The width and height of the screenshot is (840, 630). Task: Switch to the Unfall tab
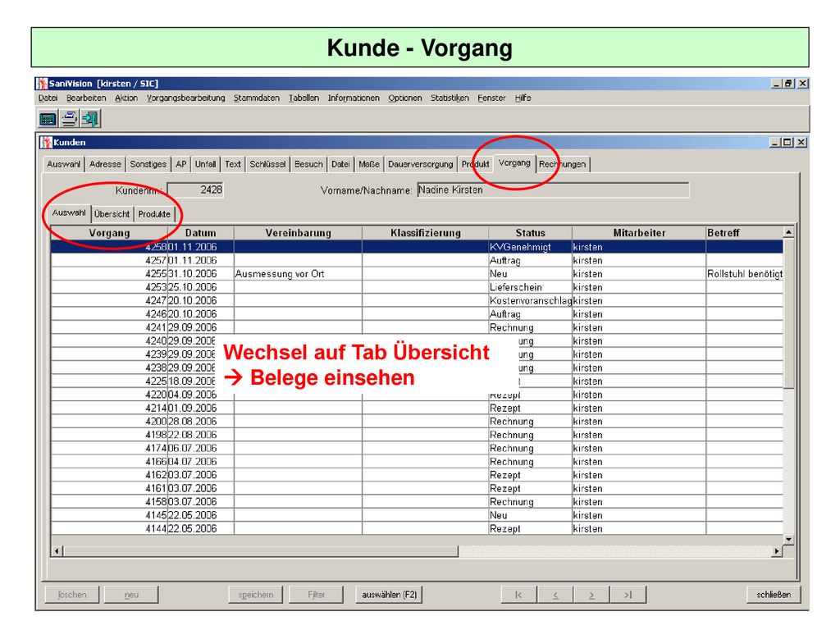205,164
